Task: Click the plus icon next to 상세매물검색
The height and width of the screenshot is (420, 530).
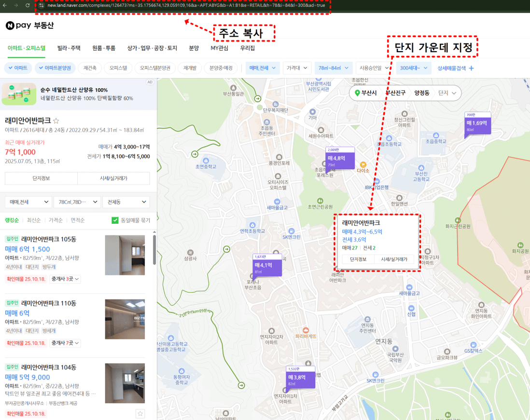Action: coord(472,68)
